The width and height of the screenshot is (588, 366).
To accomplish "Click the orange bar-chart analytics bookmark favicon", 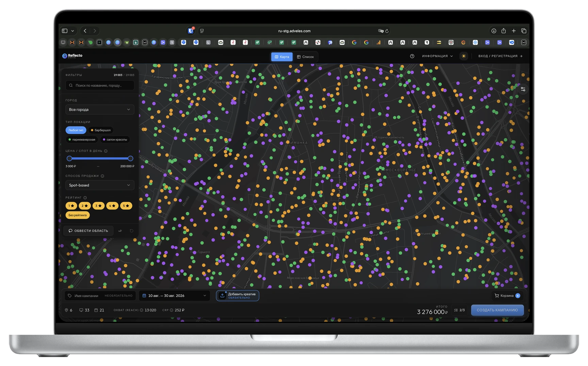I will tap(378, 43).
